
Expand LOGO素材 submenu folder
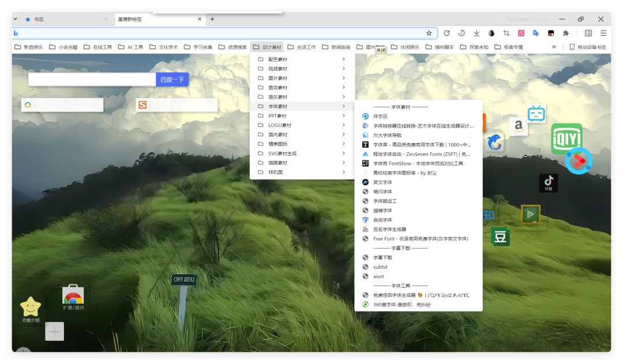301,125
